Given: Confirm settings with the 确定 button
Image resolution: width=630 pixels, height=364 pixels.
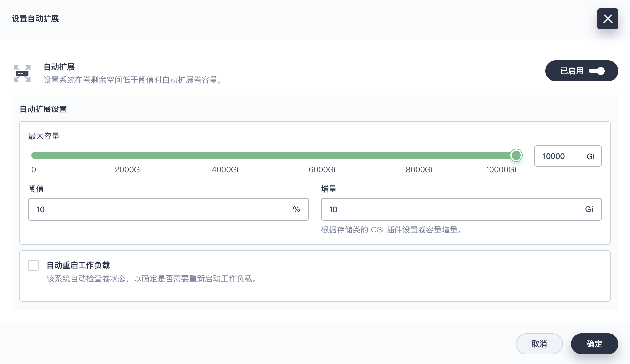Looking at the screenshot, I should point(594,344).
